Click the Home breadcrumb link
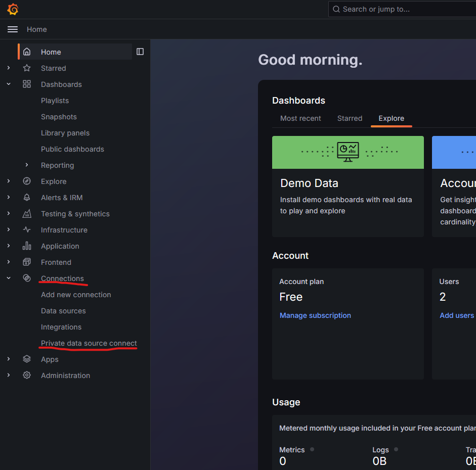This screenshot has height=470, width=476. pyautogui.click(x=37, y=29)
